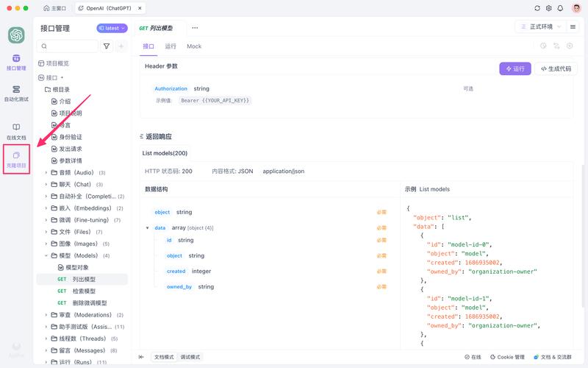Viewport: 588px width, 368px height.
Task: Open 自动化测试 in left sidebar
Action: tap(16, 93)
